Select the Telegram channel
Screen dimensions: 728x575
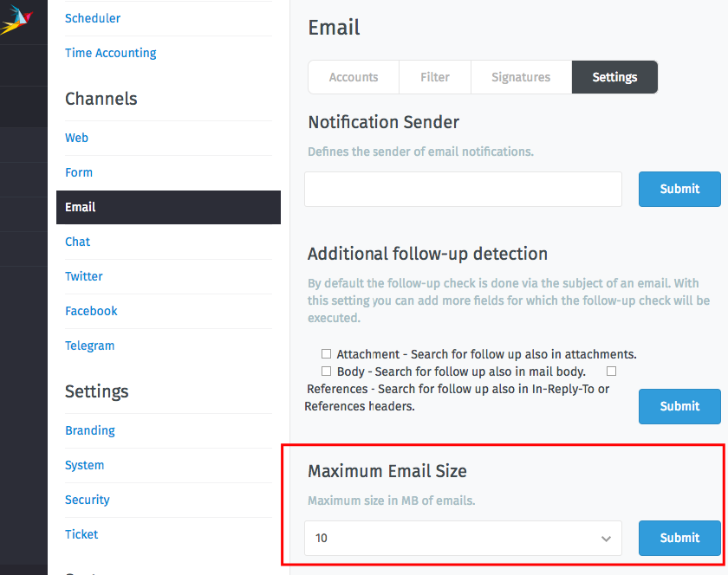(89, 346)
